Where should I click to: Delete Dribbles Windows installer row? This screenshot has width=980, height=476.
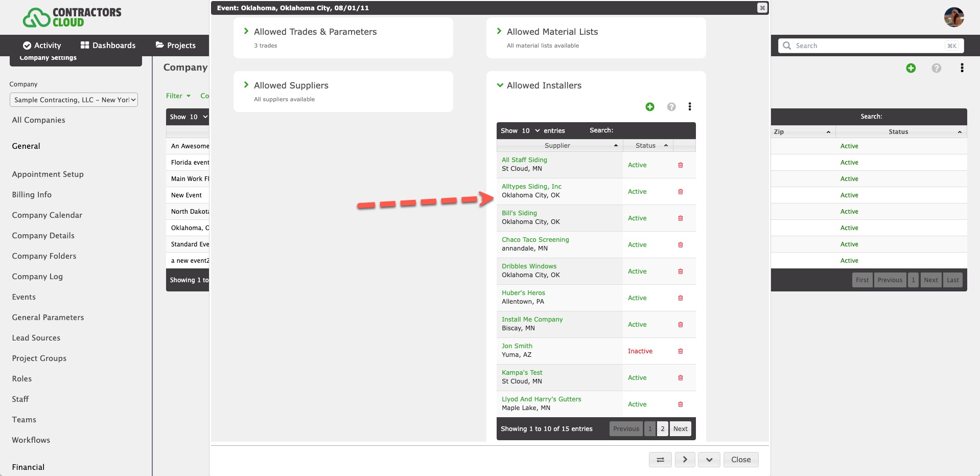pyautogui.click(x=681, y=271)
